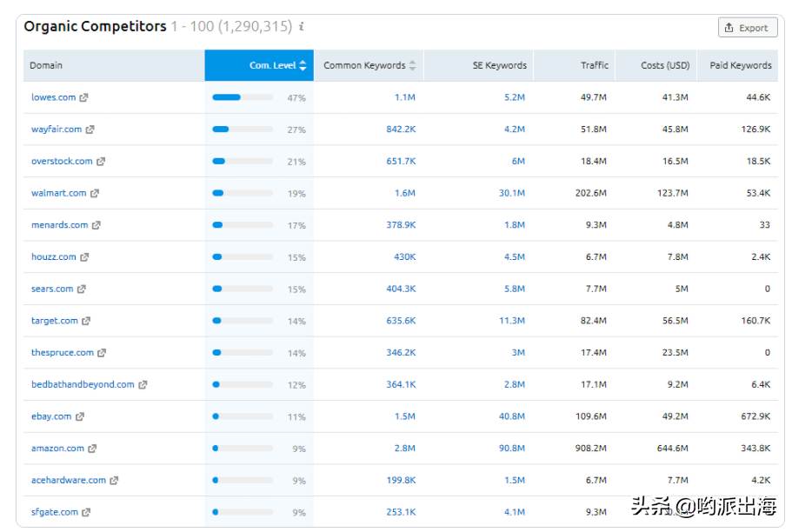This screenshot has width=792, height=532.
Task: Open the sears.com domain link
Action: pos(52,289)
